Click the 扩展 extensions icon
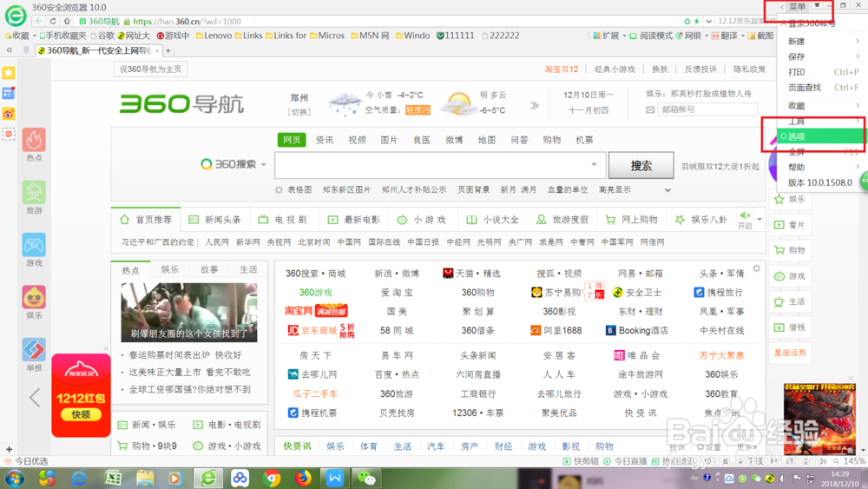This screenshot has width=868, height=489. (606, 36)
